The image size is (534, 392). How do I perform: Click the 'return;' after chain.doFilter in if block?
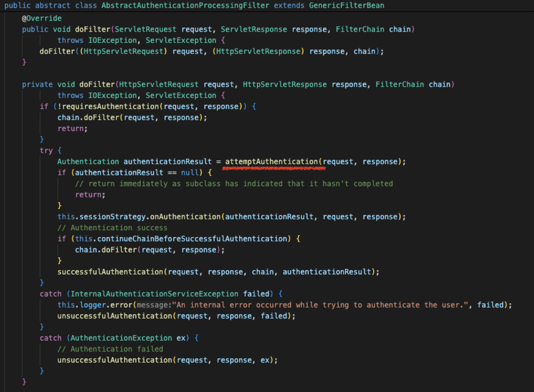pyautogui.click(x=73, y=129)
